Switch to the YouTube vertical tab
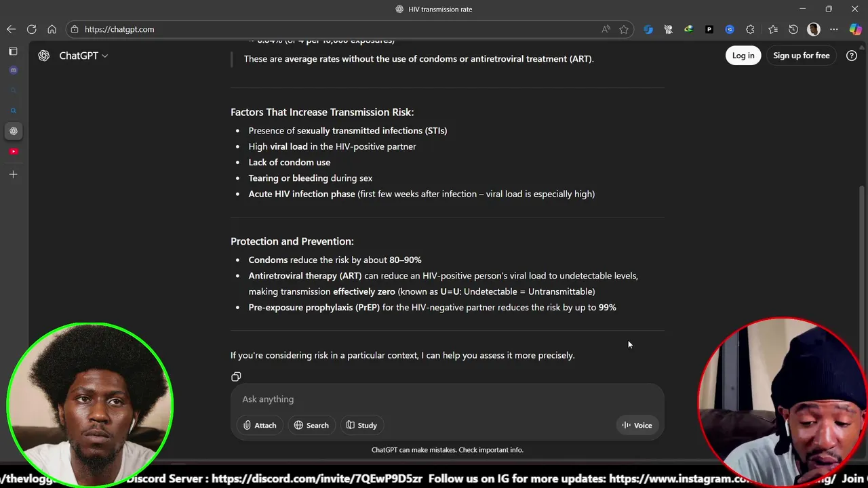 (13, 151)
